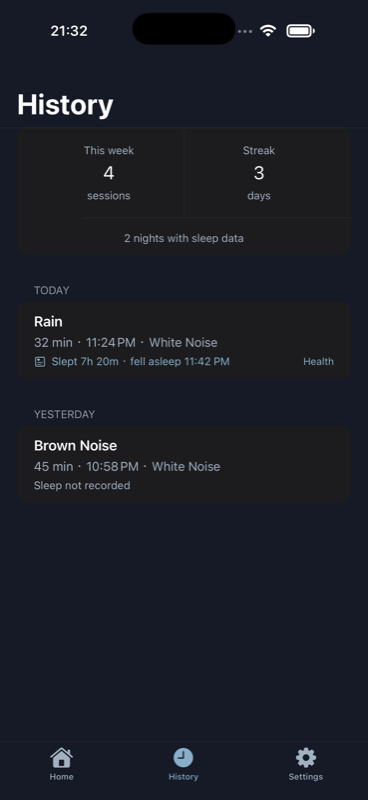Tap the This week 4 sessions stat
The height and width of the screenshot is (800, 368).
109,173
